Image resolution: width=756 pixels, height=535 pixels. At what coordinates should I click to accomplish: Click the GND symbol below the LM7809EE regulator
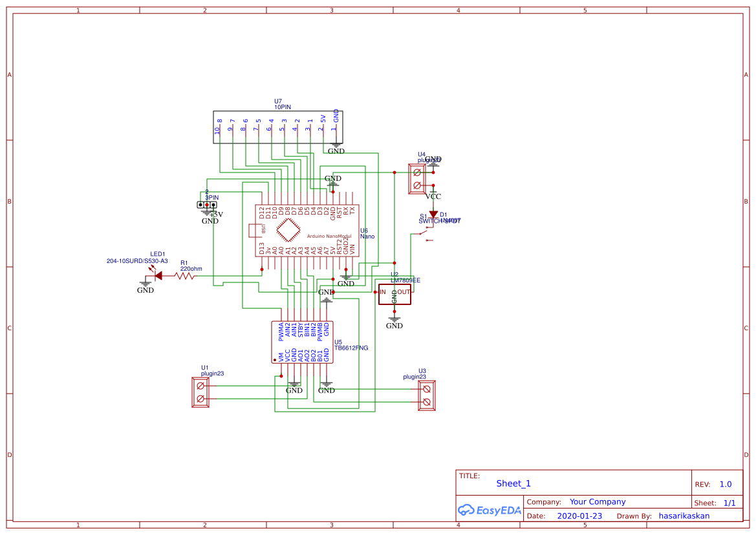(394, 318)
